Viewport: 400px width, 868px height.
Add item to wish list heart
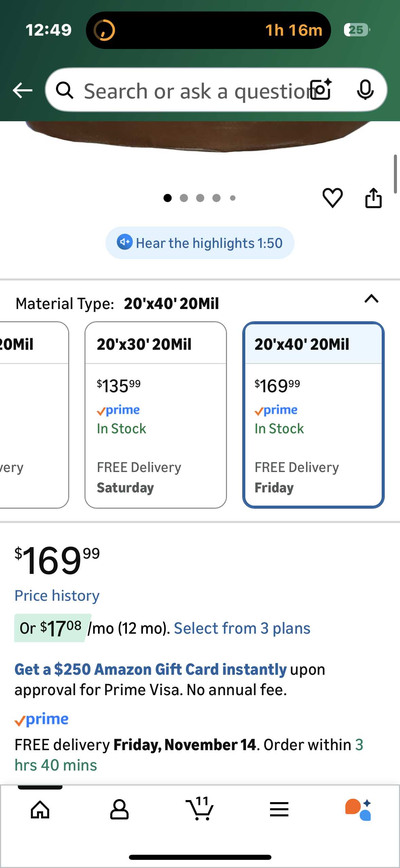(x=332, y=198)
